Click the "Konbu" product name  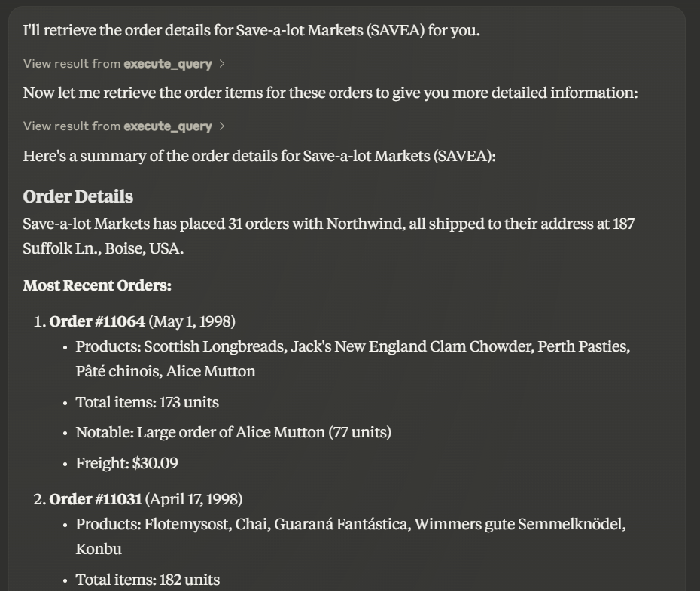(x=99, y=549)
